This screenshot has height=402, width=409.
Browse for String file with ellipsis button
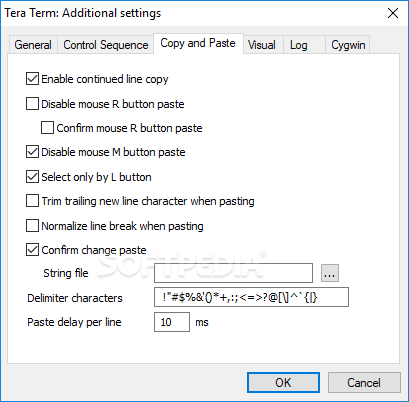330,273
